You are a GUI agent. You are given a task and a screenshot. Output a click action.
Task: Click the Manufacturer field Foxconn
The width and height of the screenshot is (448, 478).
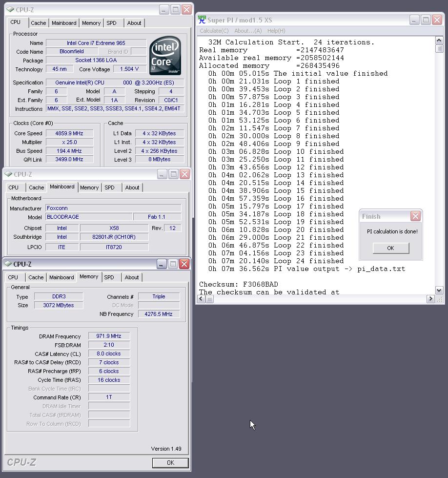[x=113, y=208]
